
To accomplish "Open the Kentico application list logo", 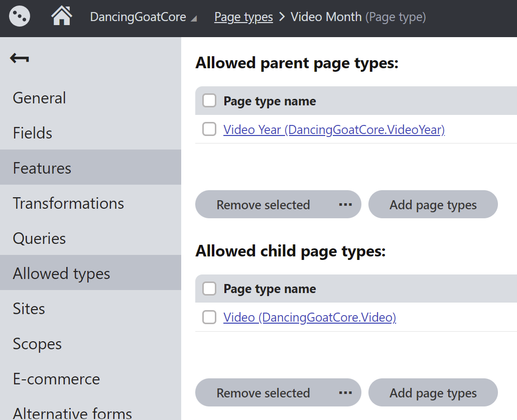I will pos(20,17).
